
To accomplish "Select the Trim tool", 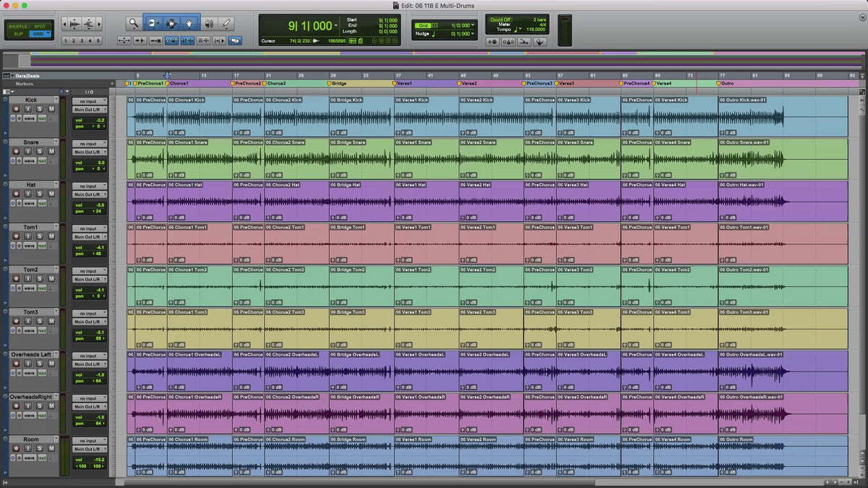I will (x=154, y=23).
